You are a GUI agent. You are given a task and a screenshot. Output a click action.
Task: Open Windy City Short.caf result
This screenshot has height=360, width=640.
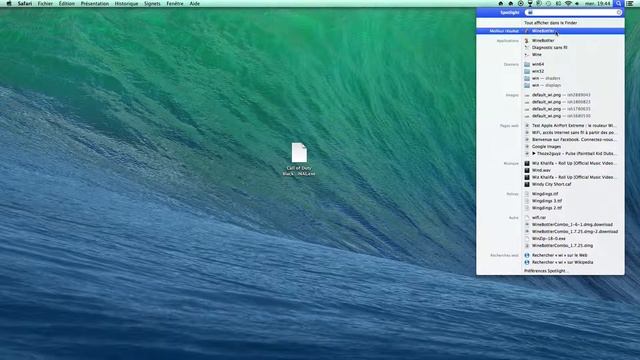(551, 184)
